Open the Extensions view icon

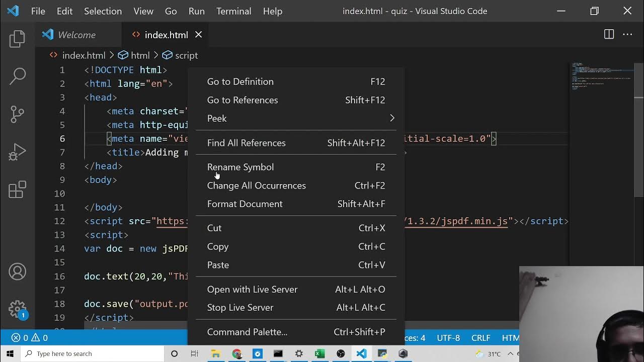(17, 190)
